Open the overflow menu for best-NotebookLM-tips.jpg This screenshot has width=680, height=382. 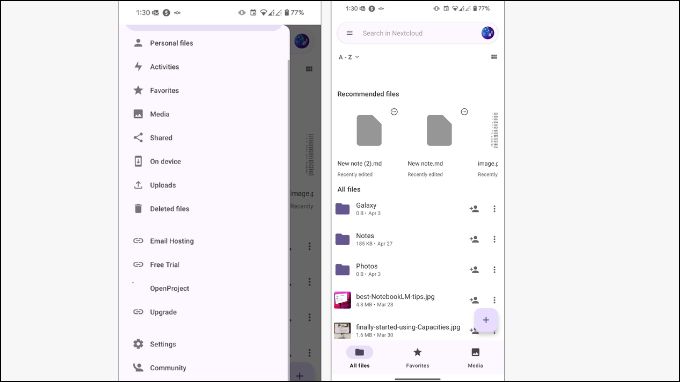click(x=494, y=300)
